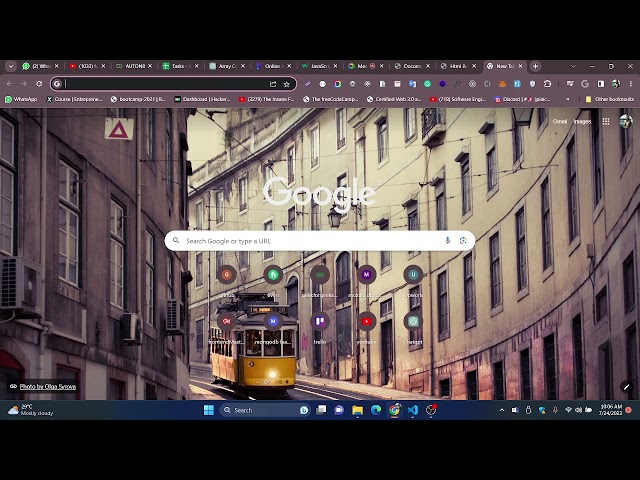The width and height of the screenshot is (640, 480).
Task: Open the Course | Entrepreneur bookmark
Action: (x=74, y=99)
